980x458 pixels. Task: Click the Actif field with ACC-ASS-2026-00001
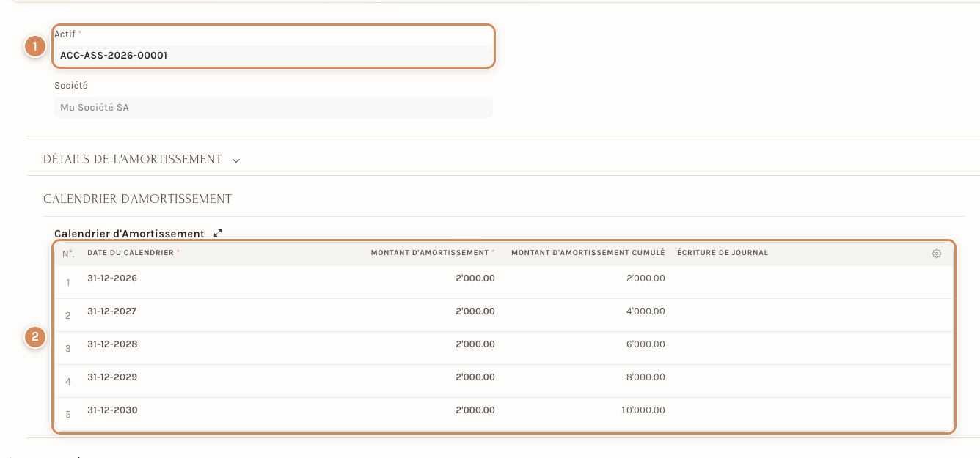[x=273, y=55]
